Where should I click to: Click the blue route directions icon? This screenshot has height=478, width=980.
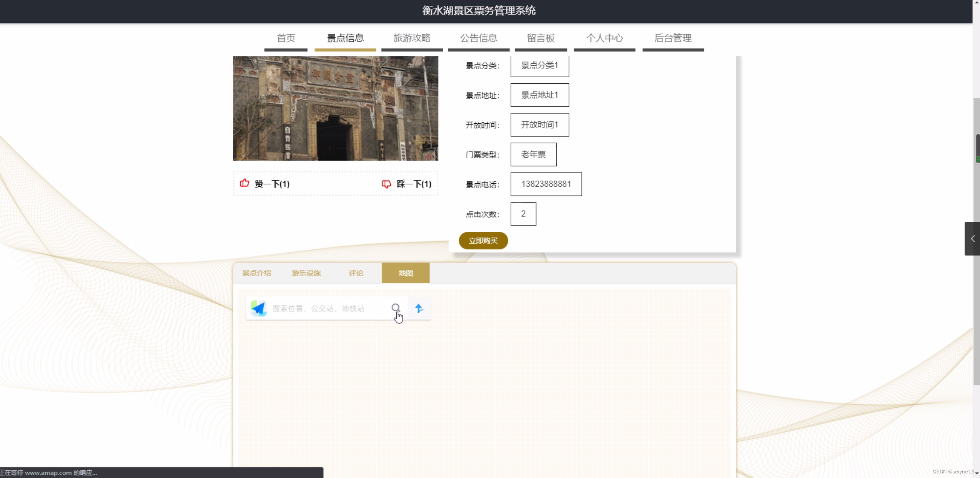pos(419,308)
